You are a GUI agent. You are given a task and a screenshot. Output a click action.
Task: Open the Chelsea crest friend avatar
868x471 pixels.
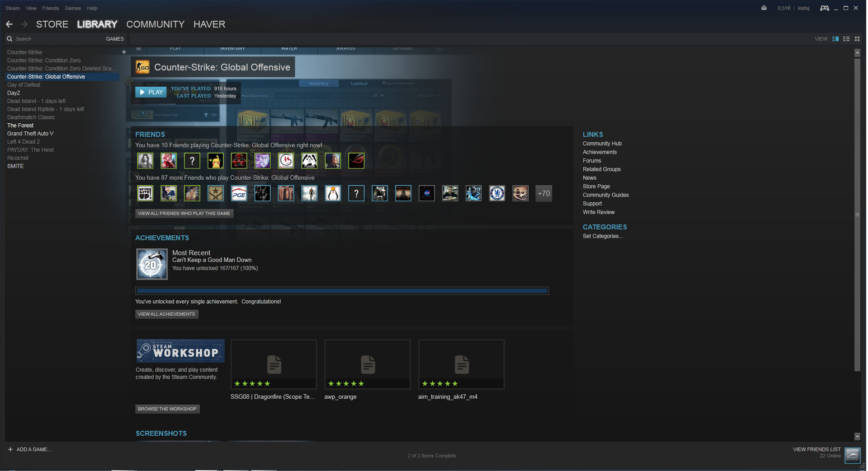pyautogui.click(x=497, y=193)
